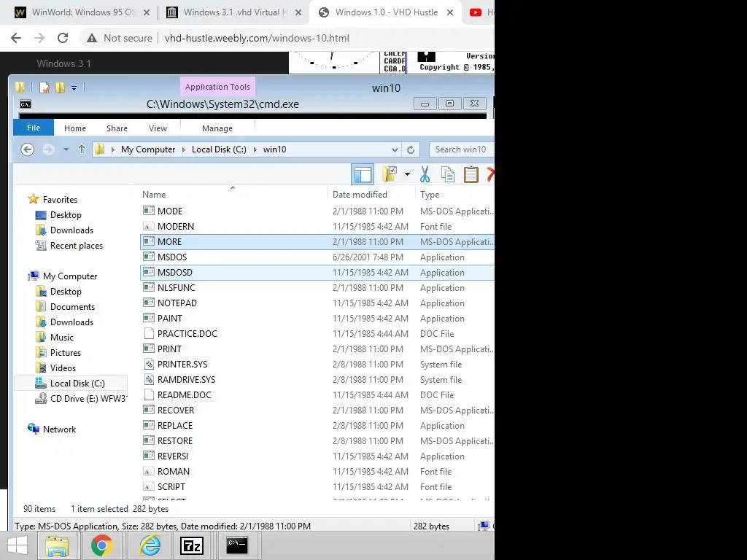Select Local Disk (C:) in the navigation pane
Image resolution: width=747 pixels, height=560 pixels.
pyautogui.click(x=77, y=384)
